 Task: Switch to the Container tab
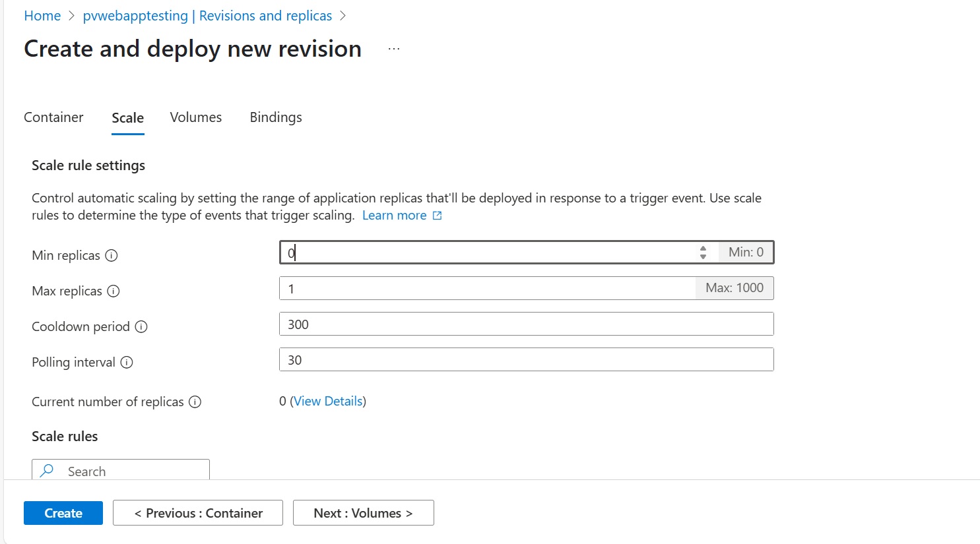53,117
